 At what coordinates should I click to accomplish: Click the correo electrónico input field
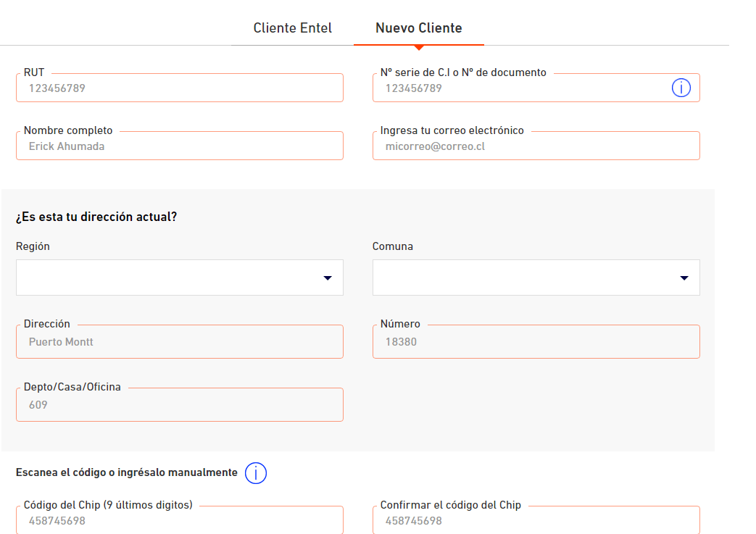[536, 146]
